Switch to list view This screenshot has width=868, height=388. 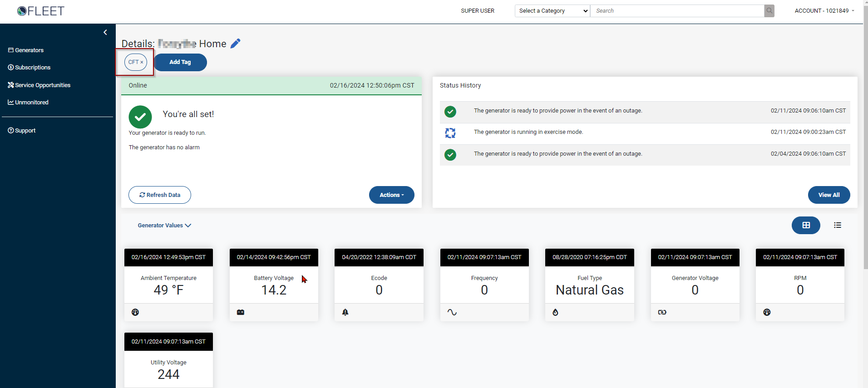(838, 226)
